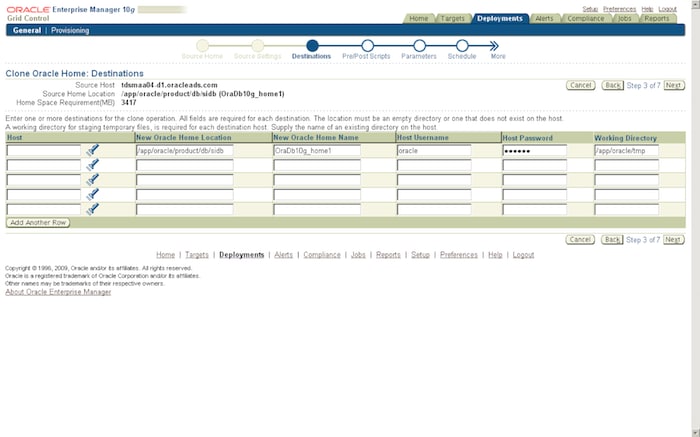Click footer Reports link
This screenshot has height=437, width=700.
point(388,255)
